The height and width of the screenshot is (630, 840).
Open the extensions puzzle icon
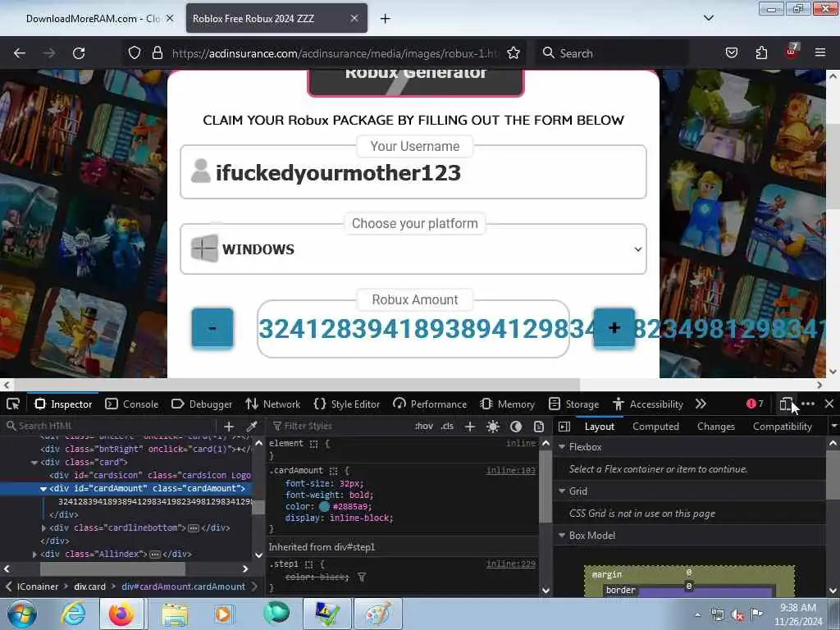click(761, 53)
